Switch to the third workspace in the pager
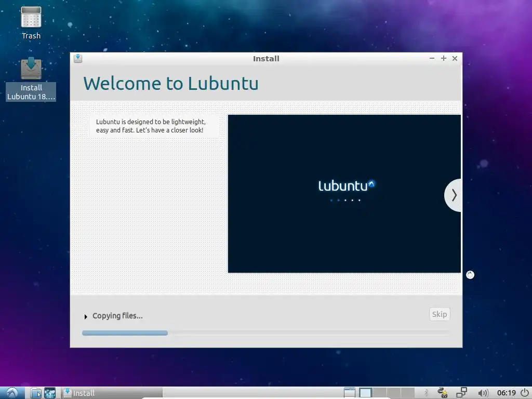The height and width of the screenshot is (399, 532). (x=394, y=393)
